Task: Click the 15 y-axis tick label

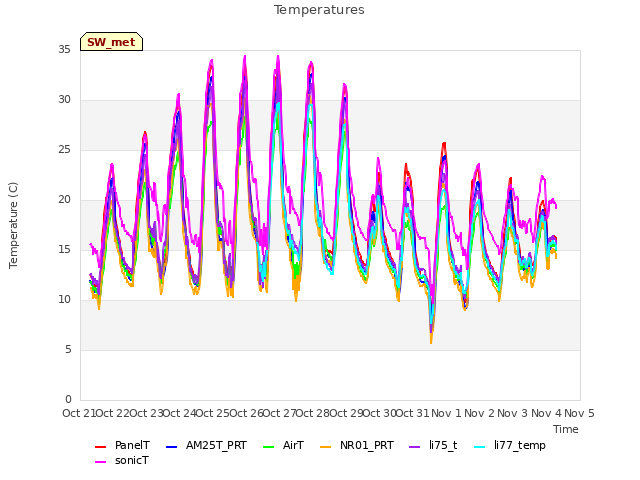Action: [64, 250]
